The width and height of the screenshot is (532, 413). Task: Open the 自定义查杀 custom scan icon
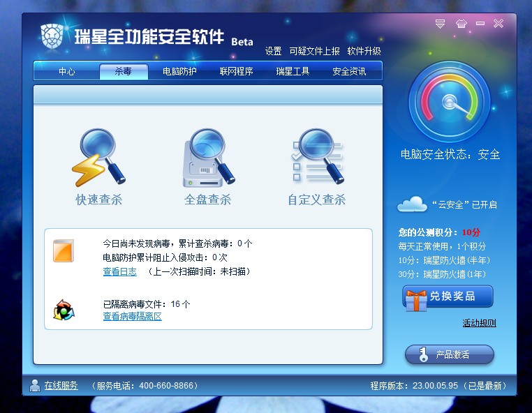coord(317,157)
